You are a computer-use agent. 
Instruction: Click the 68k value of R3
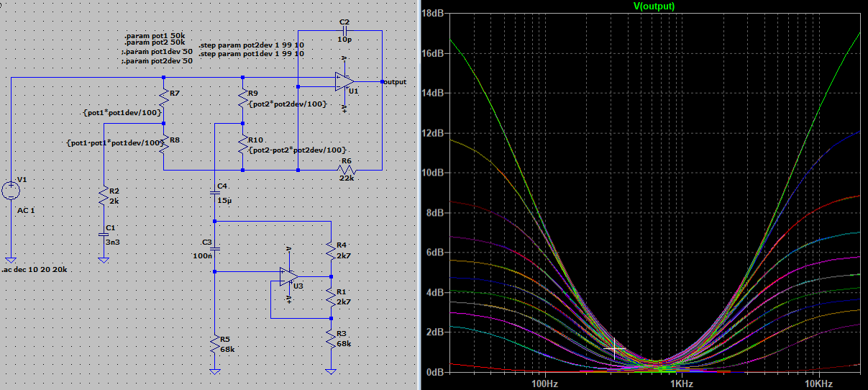coord(343,344)
